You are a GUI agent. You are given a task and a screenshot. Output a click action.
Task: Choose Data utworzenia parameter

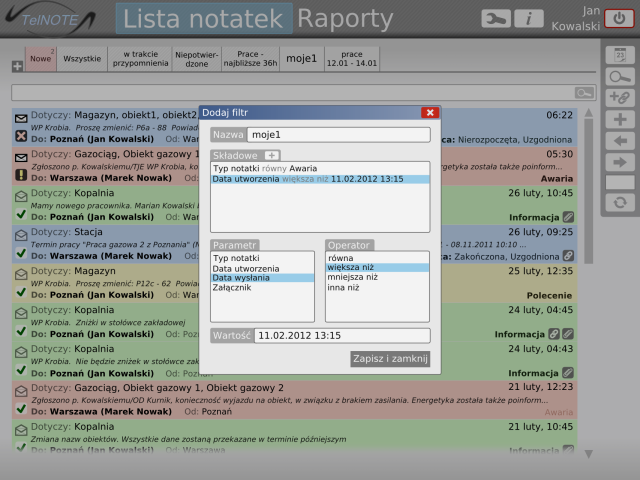click(x=262, y=269)
